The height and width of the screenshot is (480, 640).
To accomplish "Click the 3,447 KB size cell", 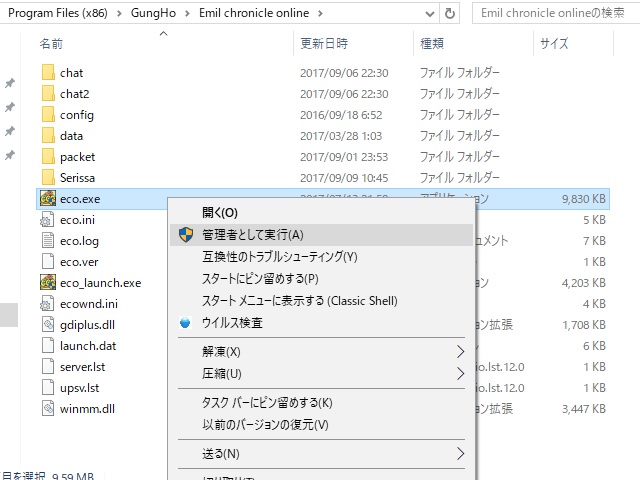I will tap(584, 409).
